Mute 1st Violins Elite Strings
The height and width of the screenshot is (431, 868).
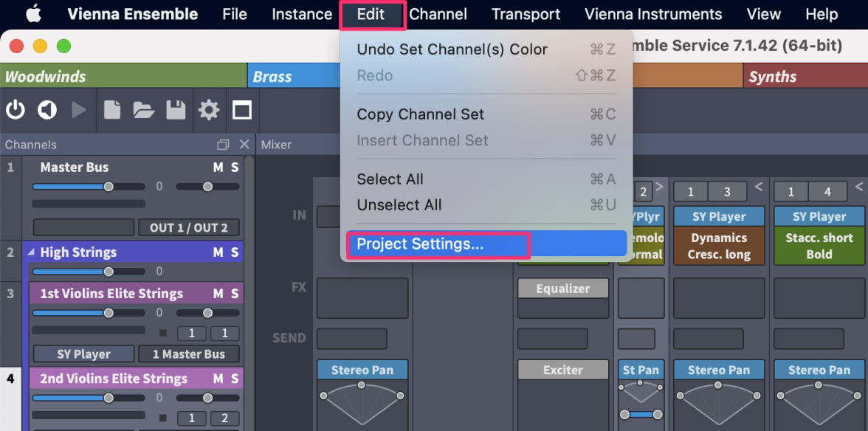point(218,293)
